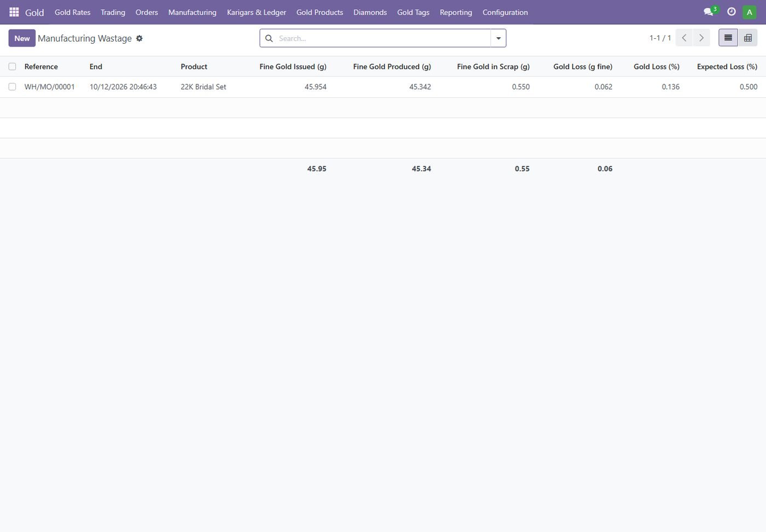
Task: Click the search magnifier icon
Action: coord(269,38)
